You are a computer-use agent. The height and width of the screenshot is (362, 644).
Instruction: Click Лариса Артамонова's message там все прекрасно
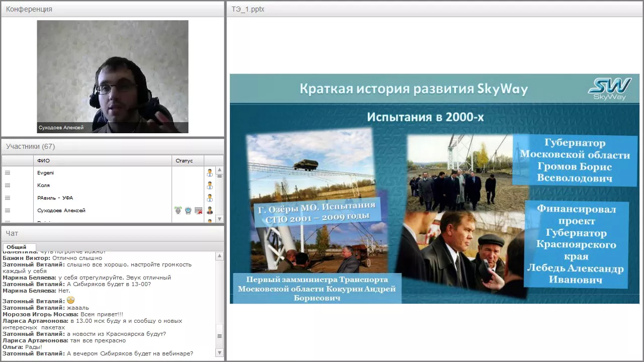coord(98,340)
